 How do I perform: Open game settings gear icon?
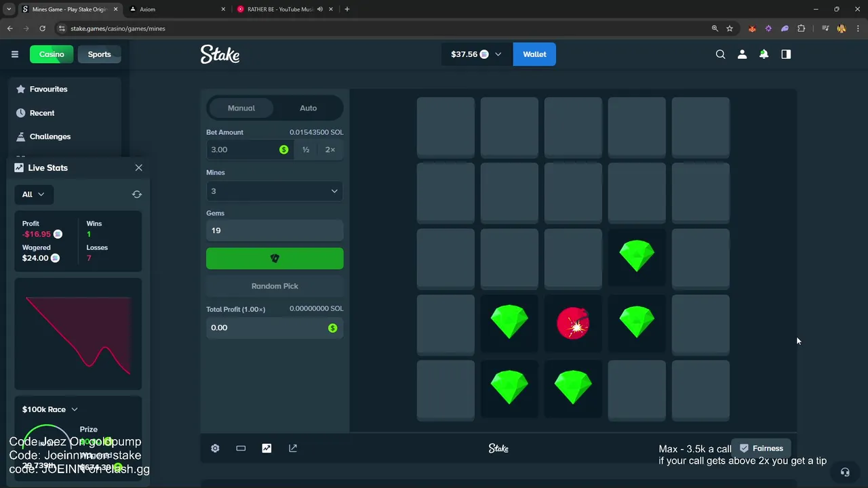click(215, 448)
